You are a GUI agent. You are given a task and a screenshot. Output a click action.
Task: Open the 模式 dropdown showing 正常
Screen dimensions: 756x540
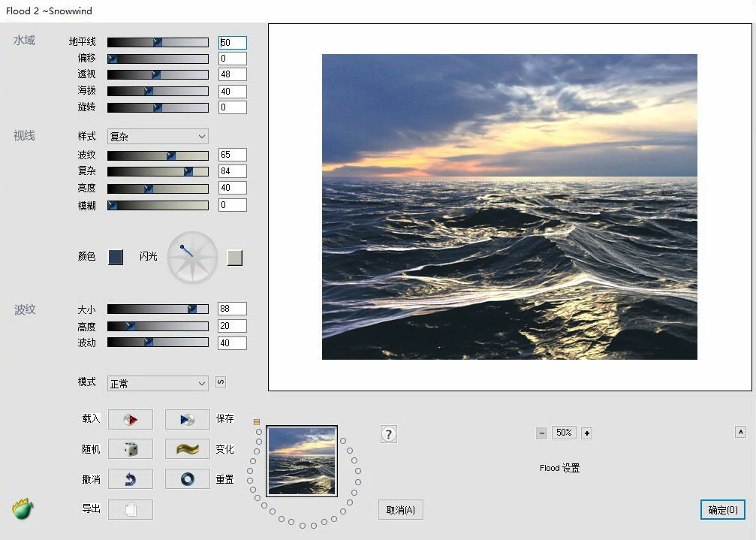point(158,383)
